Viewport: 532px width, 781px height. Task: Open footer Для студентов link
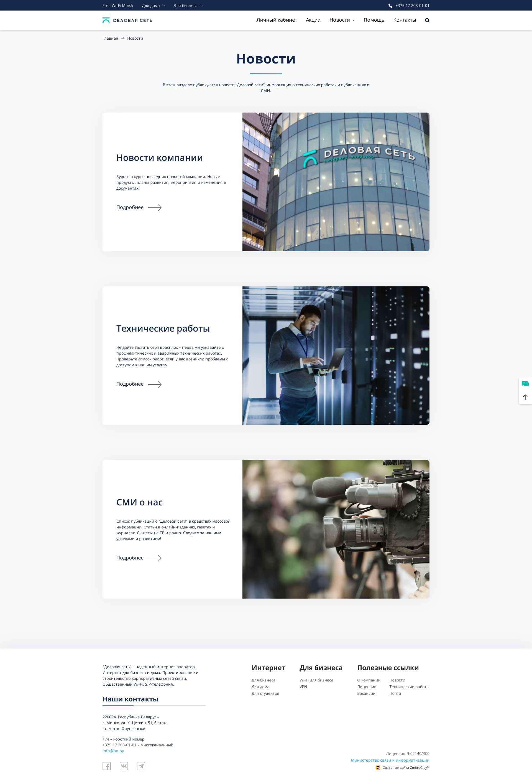tap(265, 693)
